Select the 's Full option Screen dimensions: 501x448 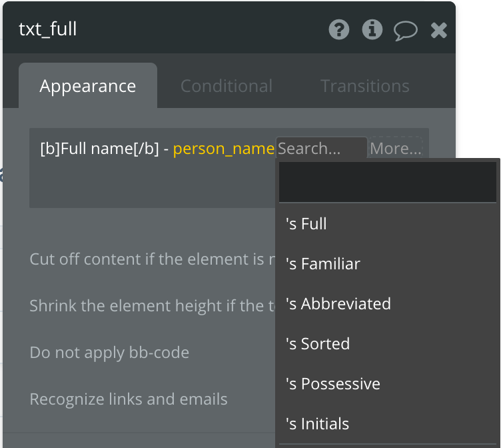(306, 224)
